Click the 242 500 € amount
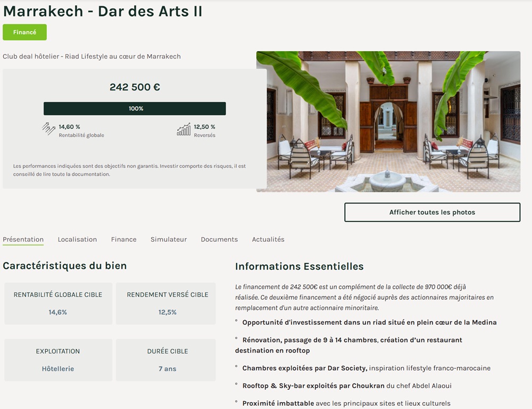 (135, 87)
